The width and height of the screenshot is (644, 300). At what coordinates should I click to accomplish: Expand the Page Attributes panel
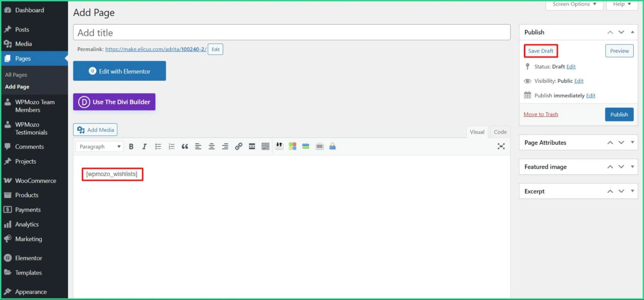(x=632, y=142)
